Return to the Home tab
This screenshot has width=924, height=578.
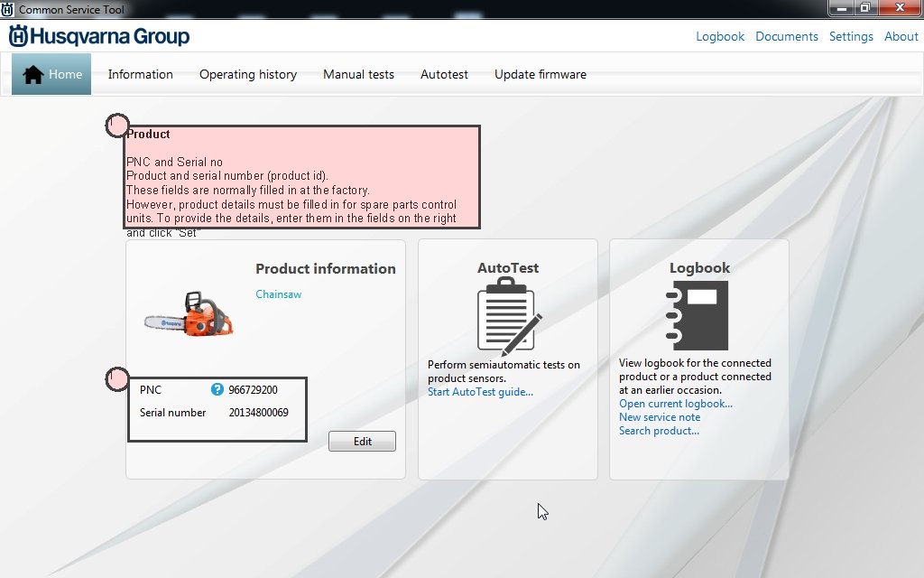point(51,74)
